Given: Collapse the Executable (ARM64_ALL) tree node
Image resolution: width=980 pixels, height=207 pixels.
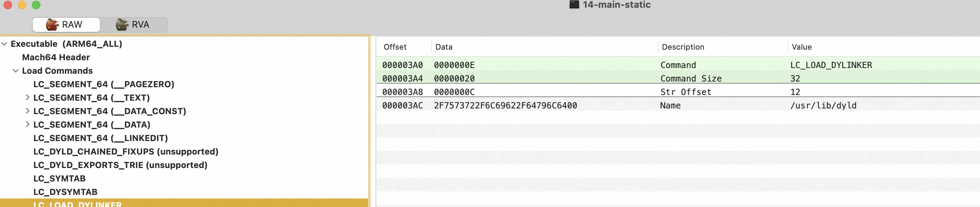Looking at the screenshot, I should pos(5,44).
